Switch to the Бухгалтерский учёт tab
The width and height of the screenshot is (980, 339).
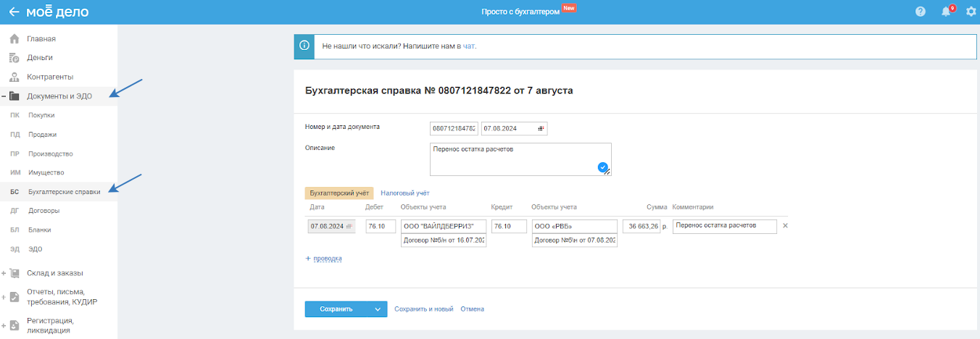coord(339,193)
